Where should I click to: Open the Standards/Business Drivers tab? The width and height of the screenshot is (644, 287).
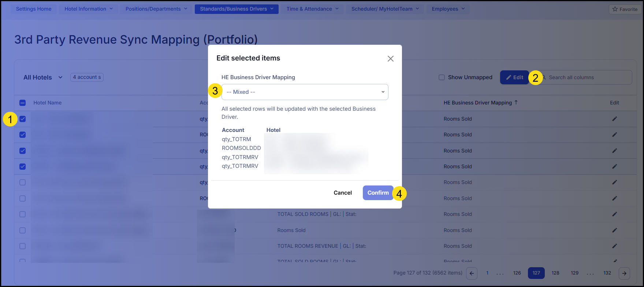[x=237, y=9]
